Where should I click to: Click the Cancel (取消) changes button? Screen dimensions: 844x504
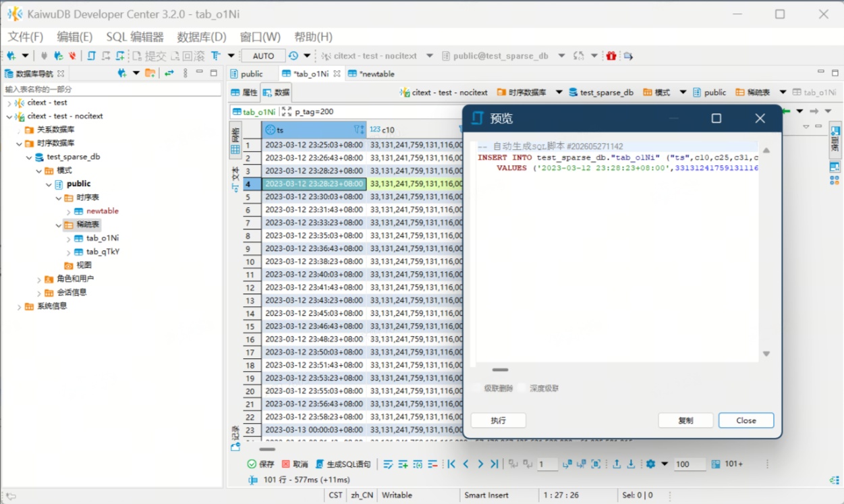[295, 464]
